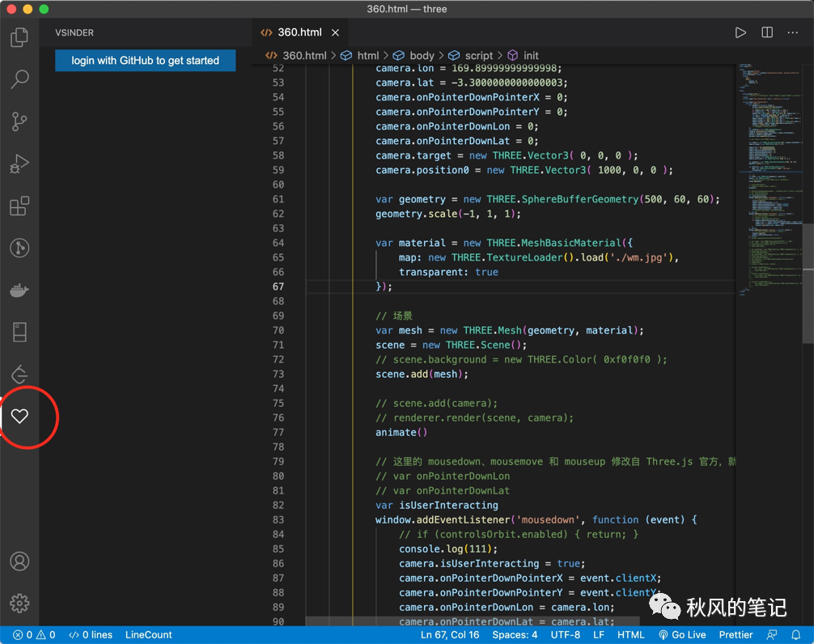Open the Accounts icon
This screenshot has height=644, width=814.
19,561
